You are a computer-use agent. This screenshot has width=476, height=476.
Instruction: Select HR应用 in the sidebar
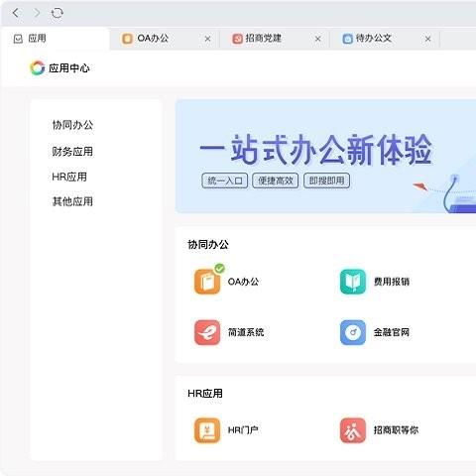(x=69, y=177)
